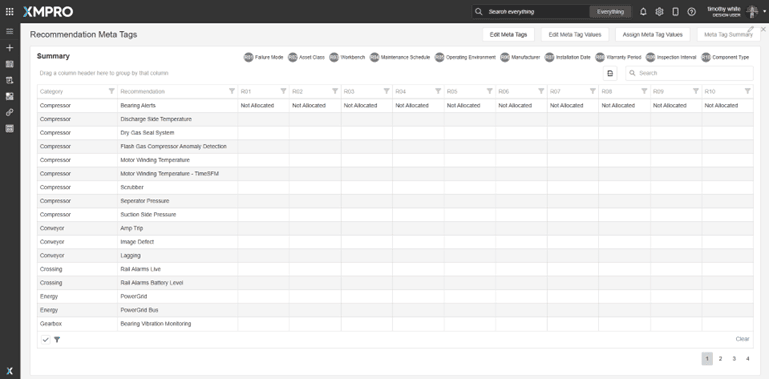Select the Bearing Alerts row
This screenshot has width=769, height=379.
(395, 105)
